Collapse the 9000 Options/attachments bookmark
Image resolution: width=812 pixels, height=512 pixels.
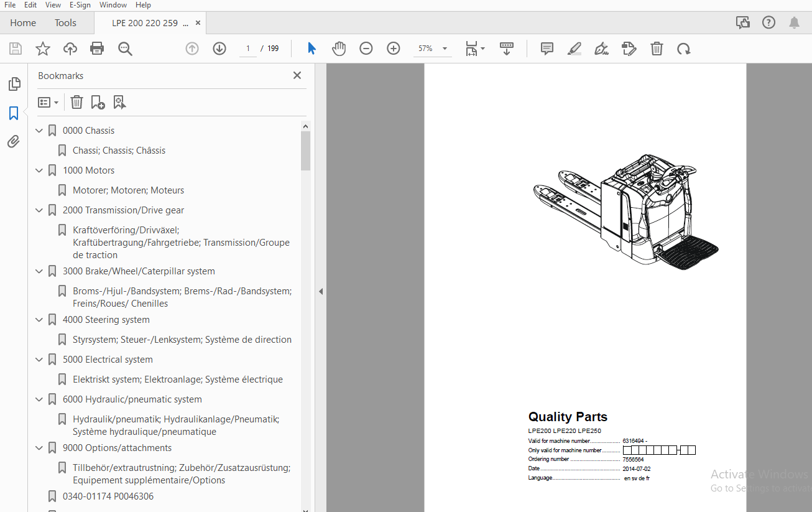[39, 448]
